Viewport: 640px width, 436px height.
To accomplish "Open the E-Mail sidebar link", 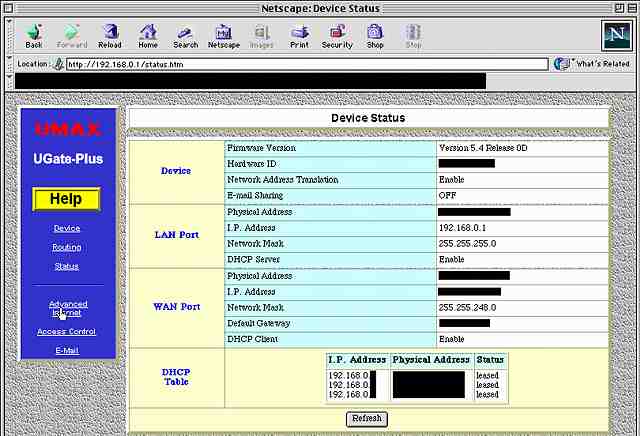I will tap(67, 350).
